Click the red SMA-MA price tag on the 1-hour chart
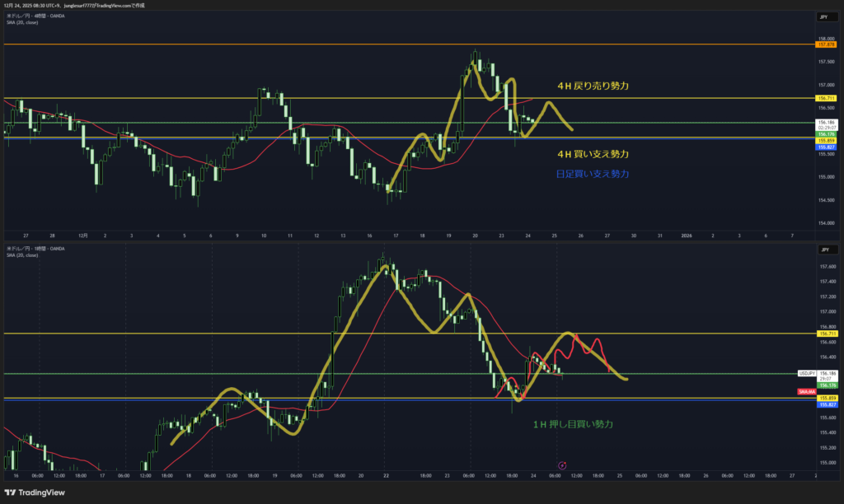The height and width of the screenshot is (504, 844). [807, 392]
